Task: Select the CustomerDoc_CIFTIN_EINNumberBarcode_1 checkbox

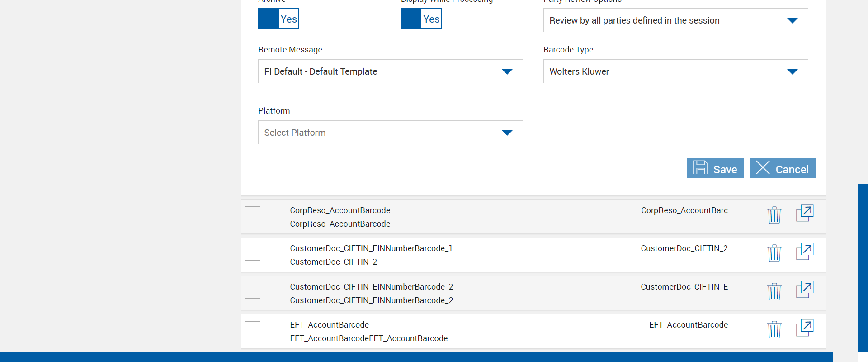Action: tap(252, 252)
